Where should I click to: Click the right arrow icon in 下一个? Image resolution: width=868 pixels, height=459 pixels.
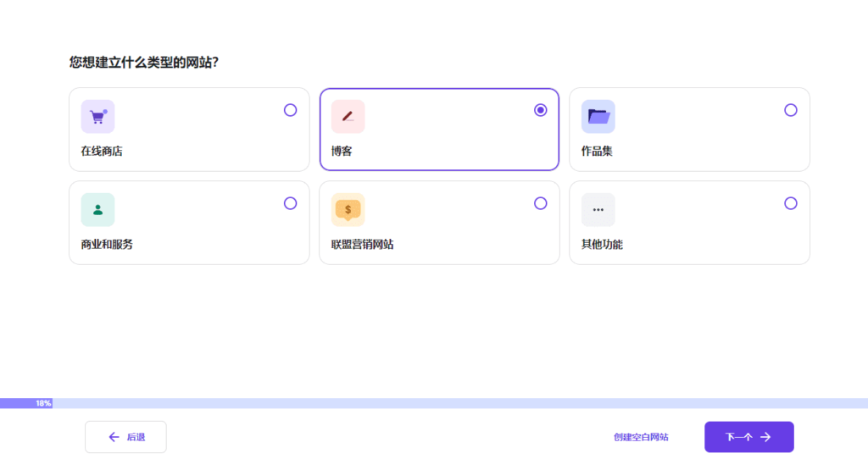pyautogui.click(x=765, y=437)
